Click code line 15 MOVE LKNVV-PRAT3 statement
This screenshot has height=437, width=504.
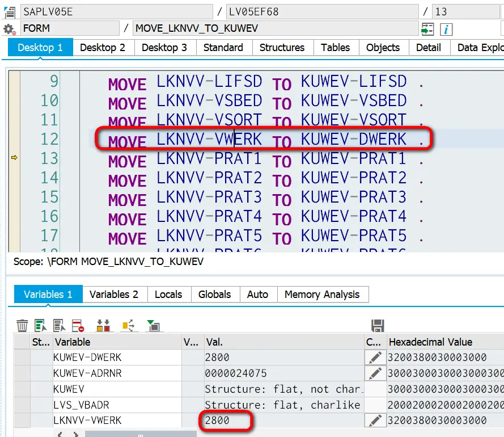pos(265,198)
